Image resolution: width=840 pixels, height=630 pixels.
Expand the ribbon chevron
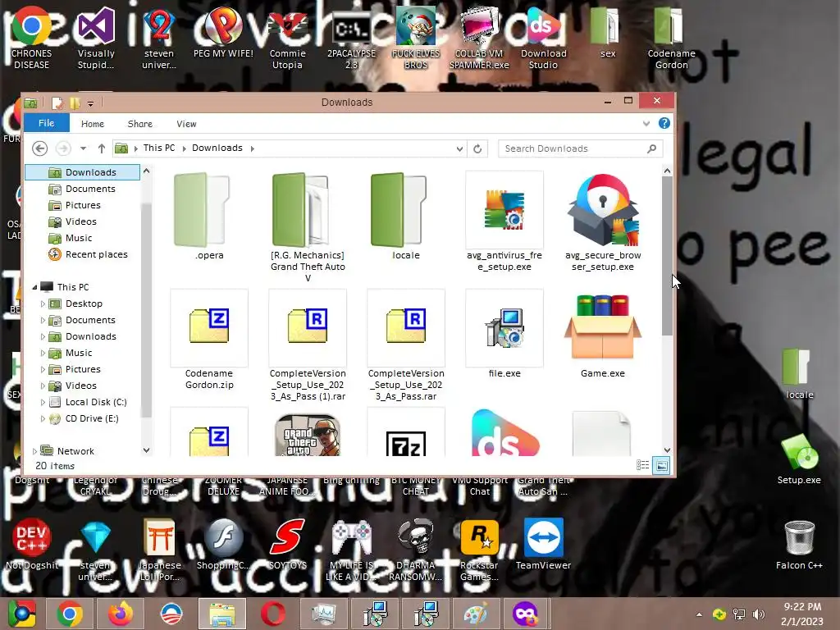click(646, 124)
